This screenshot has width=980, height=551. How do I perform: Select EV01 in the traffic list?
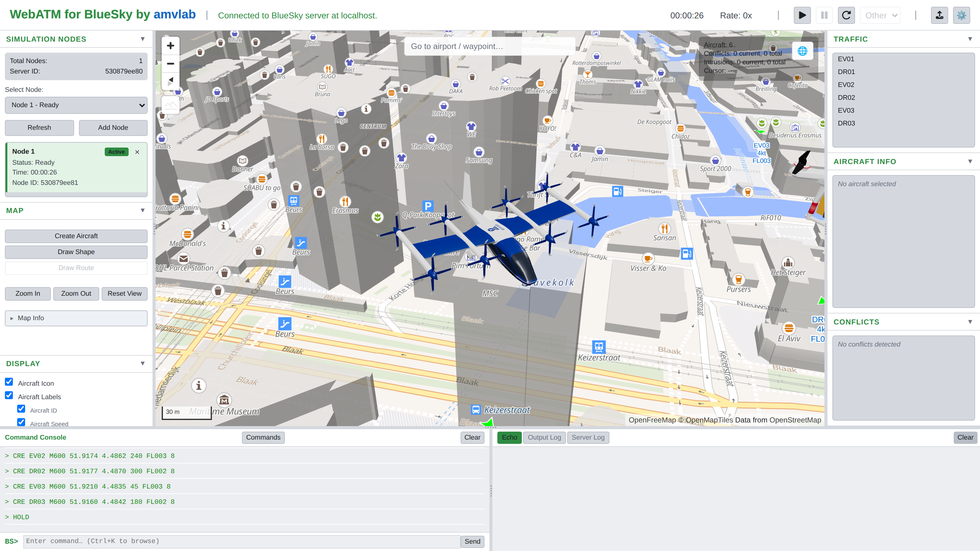[x=903, y=59]
